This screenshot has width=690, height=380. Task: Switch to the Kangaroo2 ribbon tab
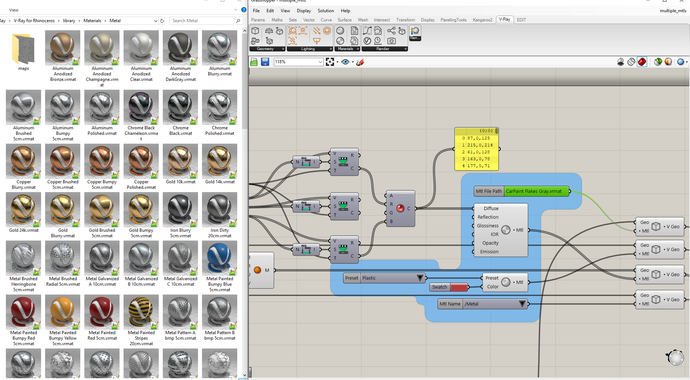coord(483,20)
